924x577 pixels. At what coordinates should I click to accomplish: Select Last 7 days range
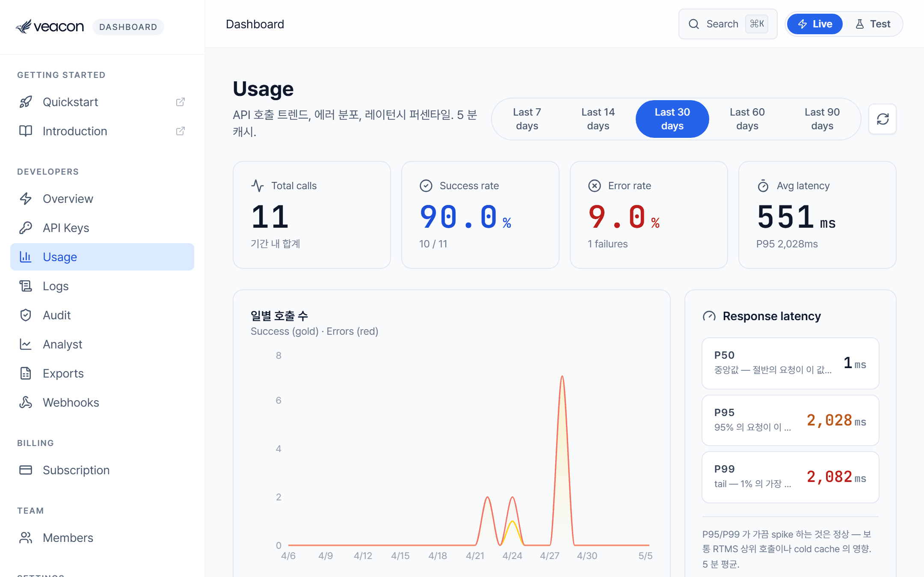pos(527,119)
